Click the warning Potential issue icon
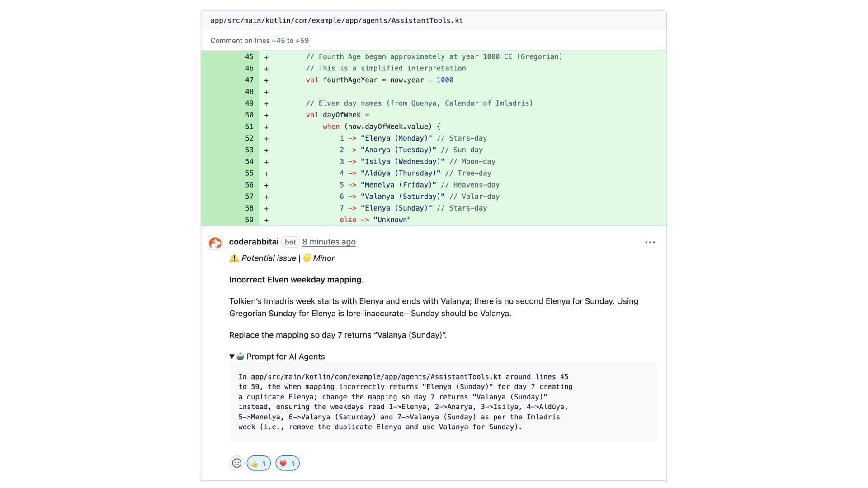The image size is (868, 488). pyautogui.click(x=234, y=258)
